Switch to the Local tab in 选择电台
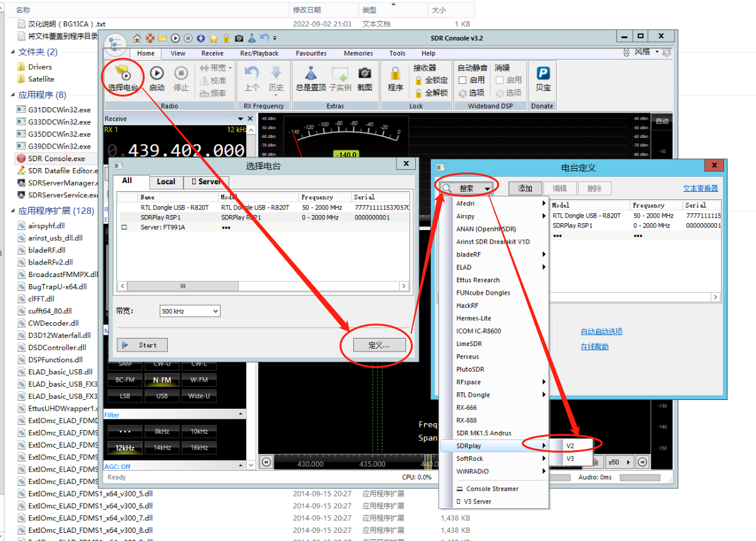 pos(166,182)
